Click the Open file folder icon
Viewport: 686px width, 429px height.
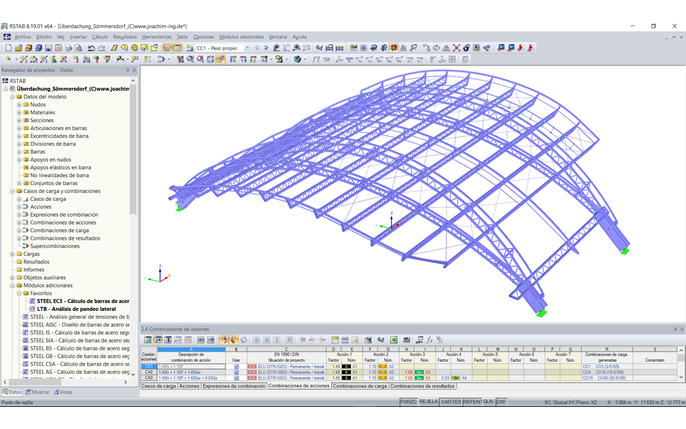point(18,48)
